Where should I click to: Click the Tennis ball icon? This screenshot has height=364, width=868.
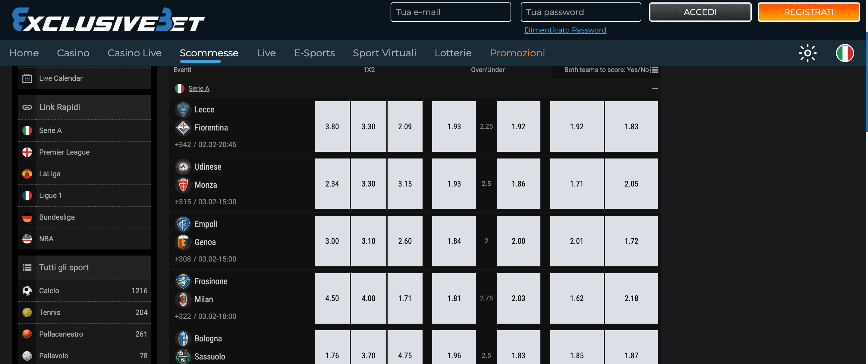27,312
